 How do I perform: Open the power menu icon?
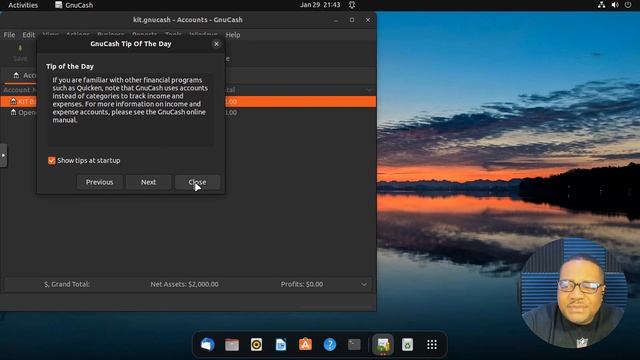628,5
